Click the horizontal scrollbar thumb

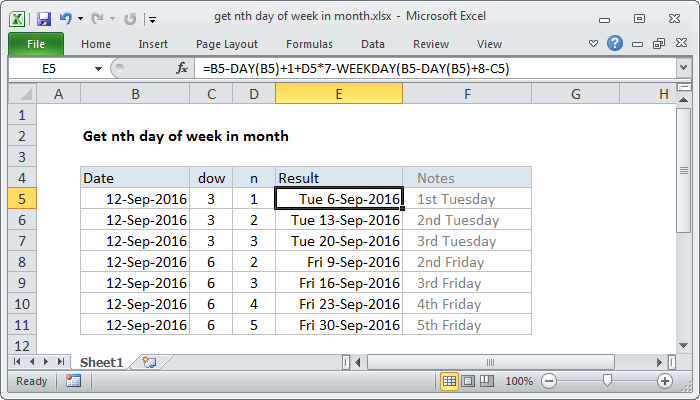click(x=491, y=362)
